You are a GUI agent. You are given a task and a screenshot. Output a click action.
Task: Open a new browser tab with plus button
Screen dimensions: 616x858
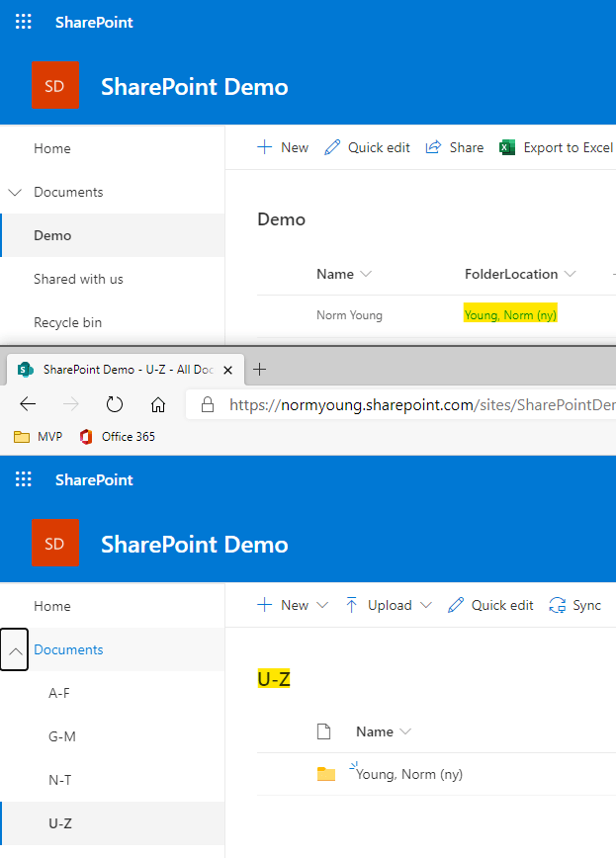click(x=260, y=370)
